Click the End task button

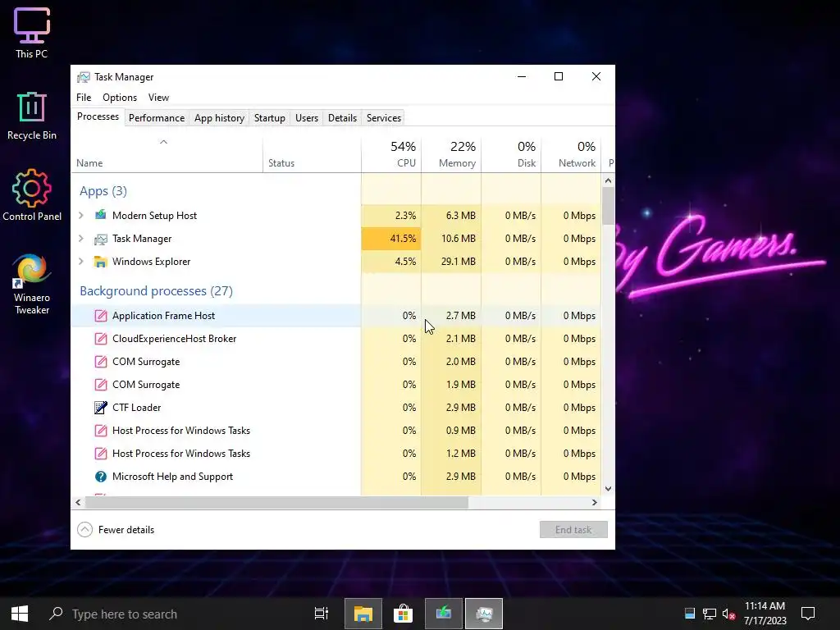click(573, 530)
